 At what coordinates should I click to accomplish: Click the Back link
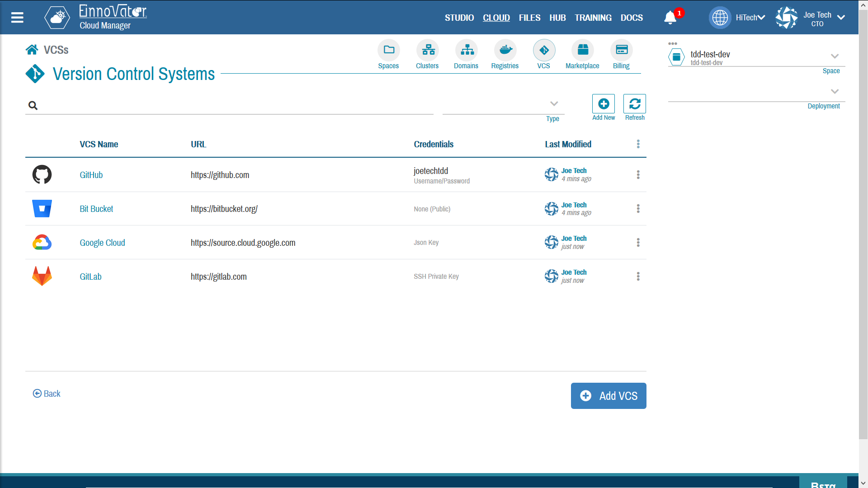[46, 393]
